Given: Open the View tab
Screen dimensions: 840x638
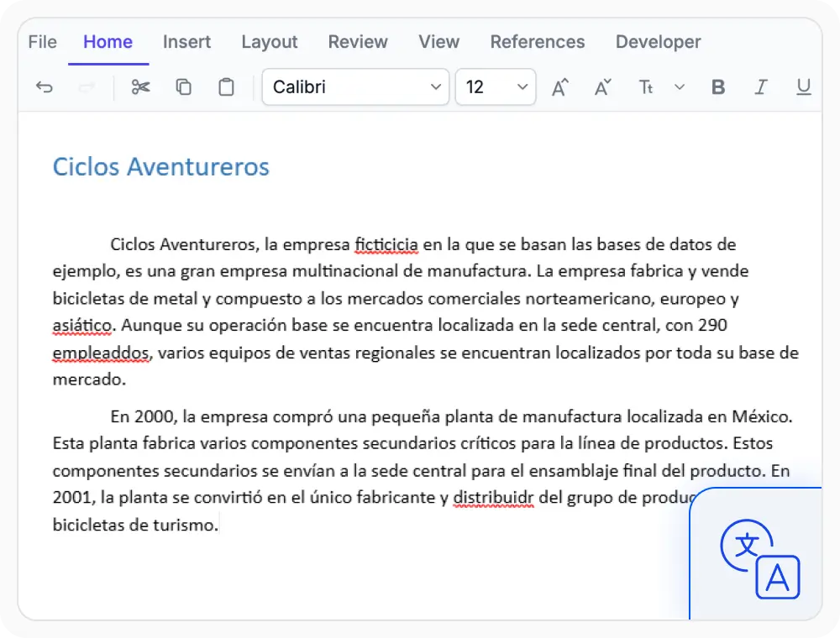Looking at the screenshot, I should [x=438, y=42].
